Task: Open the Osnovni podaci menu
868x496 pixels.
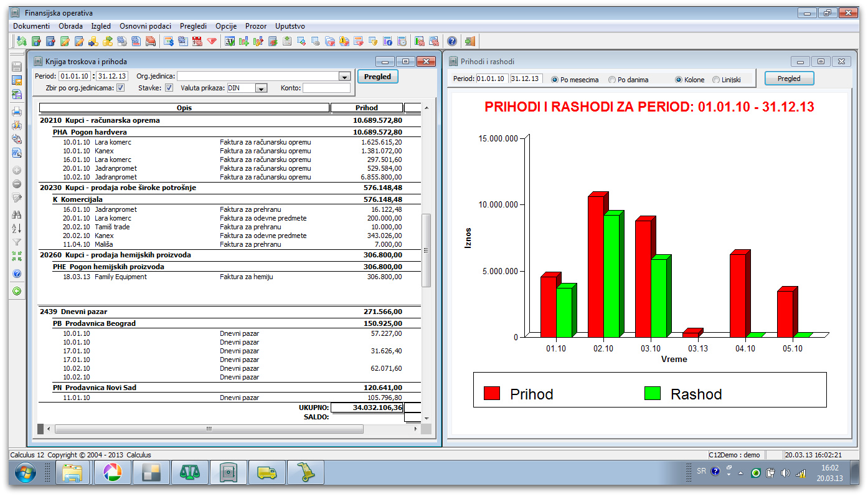Action: [x=145, y=26]
